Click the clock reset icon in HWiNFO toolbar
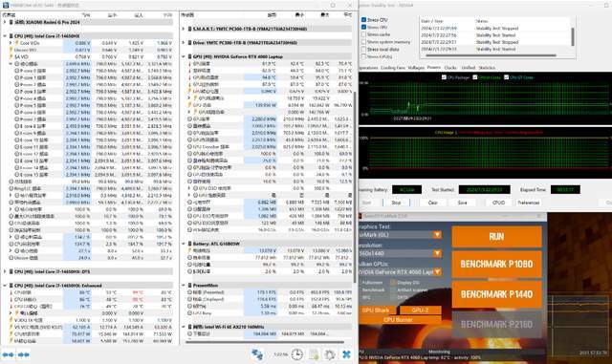Image resolution: width=612 pixels, height=364 pixels. (x=297, y=354)
